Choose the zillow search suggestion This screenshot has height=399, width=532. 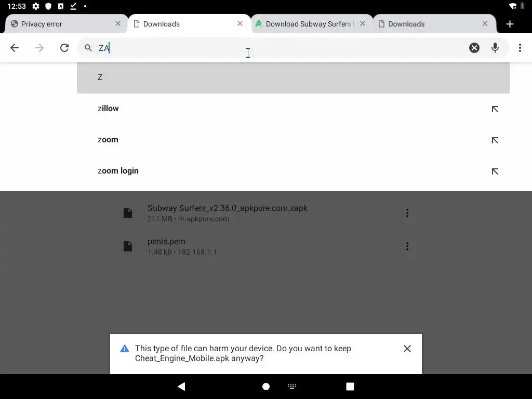(293, 109)
